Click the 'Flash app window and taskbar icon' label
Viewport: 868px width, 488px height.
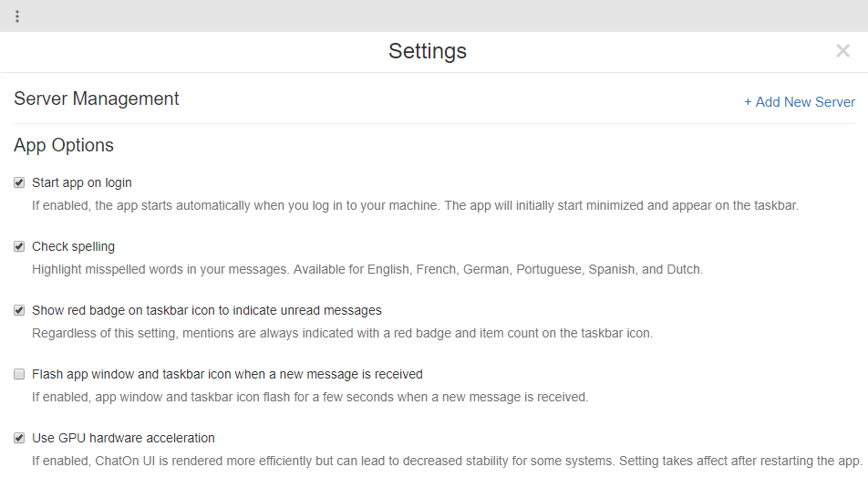click(x=227, y=374)
